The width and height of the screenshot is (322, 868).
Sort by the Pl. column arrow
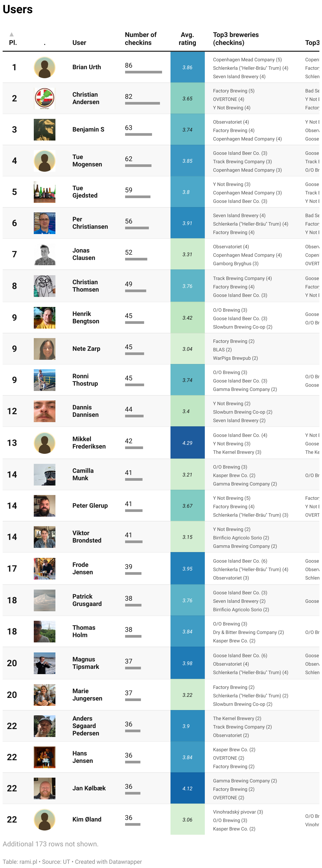(12, 34)
